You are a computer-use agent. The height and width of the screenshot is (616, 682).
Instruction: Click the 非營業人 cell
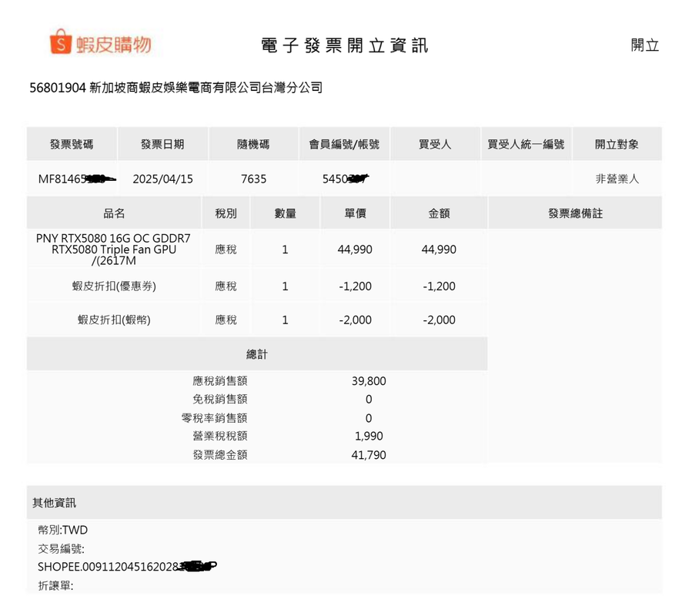tap(617, 179)
